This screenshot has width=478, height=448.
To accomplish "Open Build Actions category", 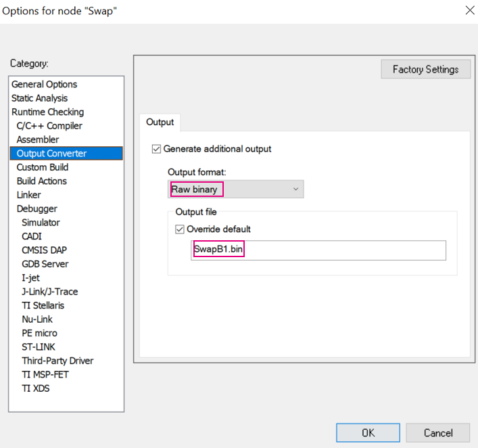I will pos(43,181).
